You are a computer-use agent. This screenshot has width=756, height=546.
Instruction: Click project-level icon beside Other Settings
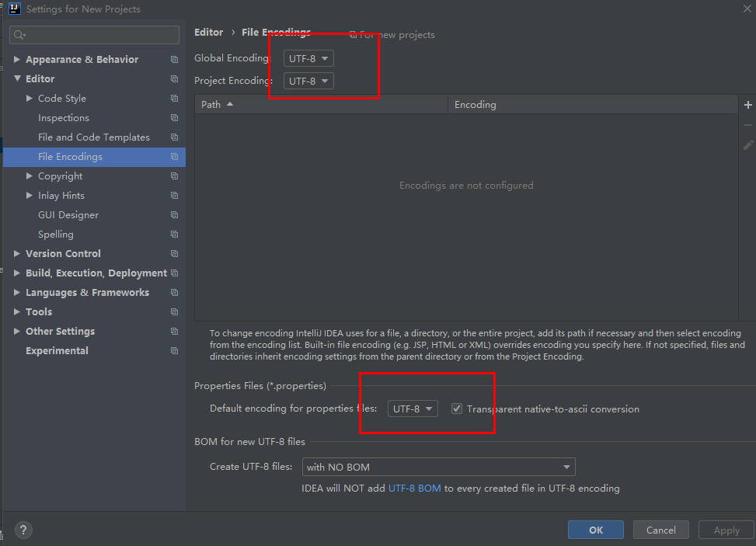[174, 332]
